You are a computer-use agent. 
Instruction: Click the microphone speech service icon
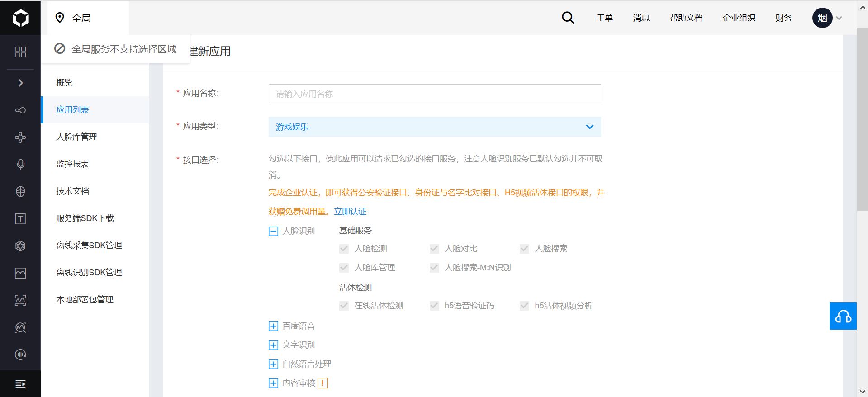[x=20, y=165]
